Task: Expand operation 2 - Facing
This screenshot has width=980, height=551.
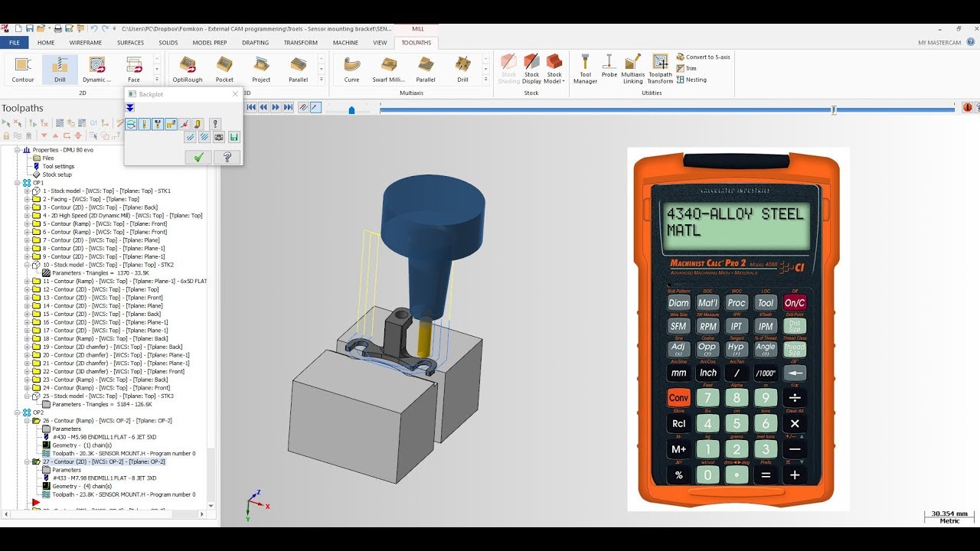Action: click(27, 199)
